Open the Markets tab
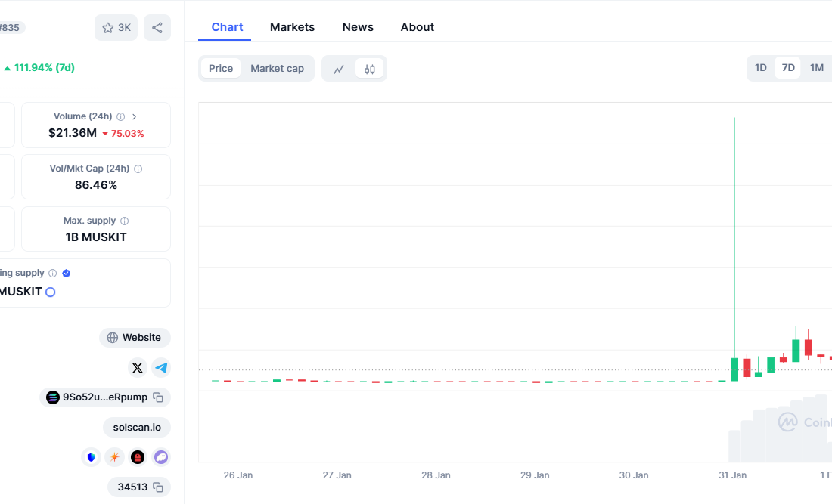This screenshot has width=832, height=504. click(292, 27)
